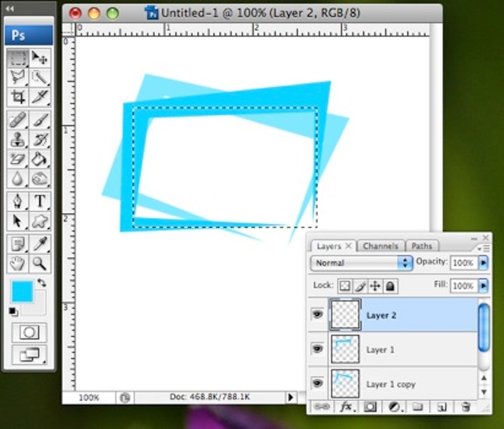Screen dimensions: 504x429
Task: Open the Fill percentage arrow
Action: click(x=483, y=286)
